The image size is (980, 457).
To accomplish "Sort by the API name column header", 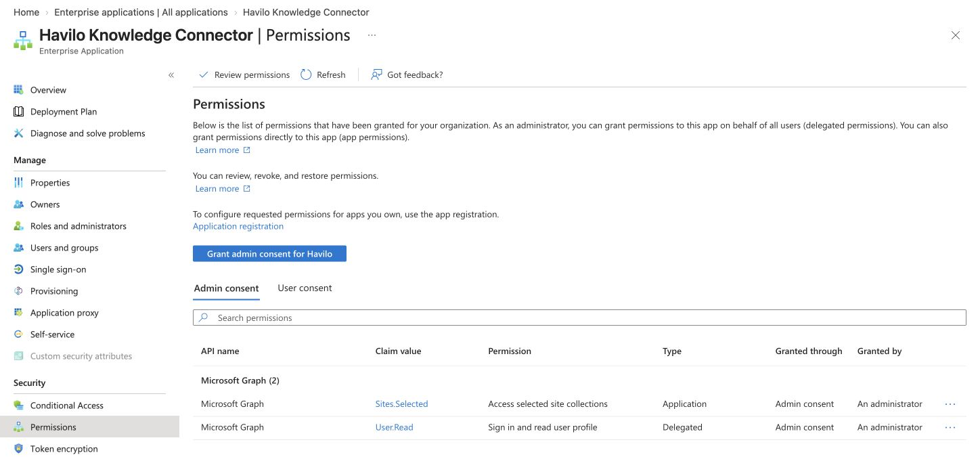I will coord(220,351).
